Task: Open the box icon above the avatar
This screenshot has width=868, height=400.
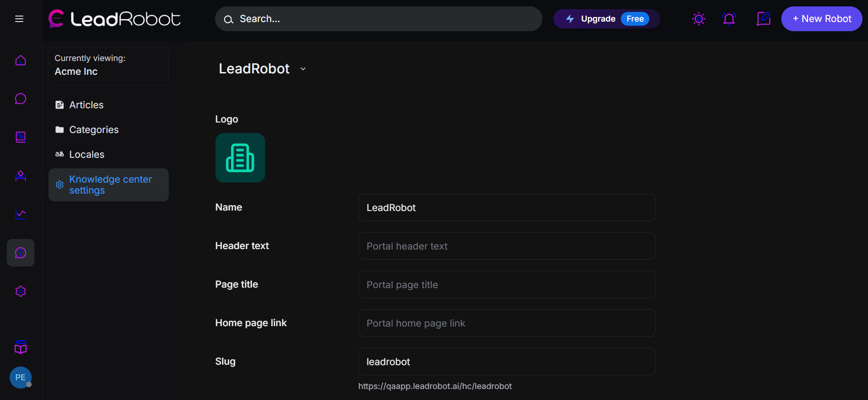Action: point(21,347)
